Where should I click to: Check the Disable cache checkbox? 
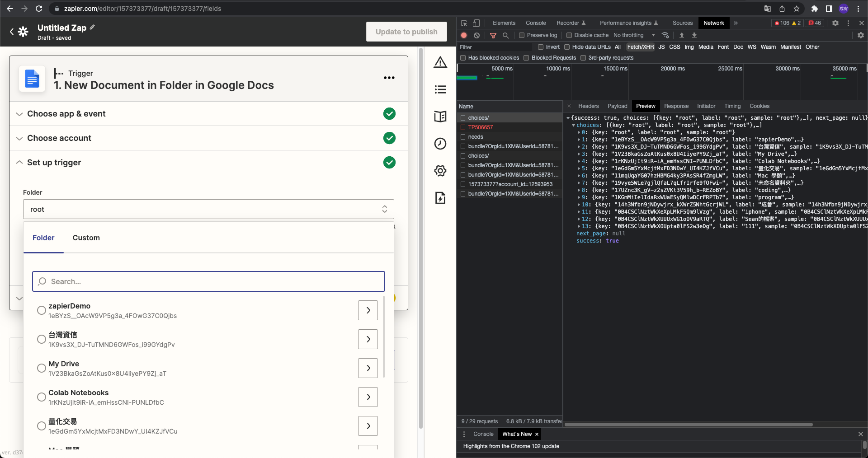[569, 35]
